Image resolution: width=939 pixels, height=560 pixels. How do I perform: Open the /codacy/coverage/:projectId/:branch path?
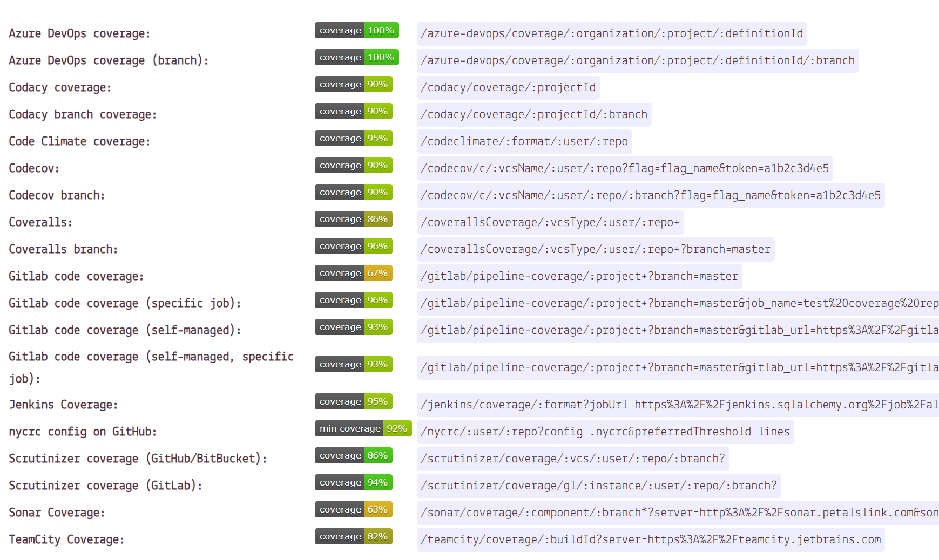(534, 114)
